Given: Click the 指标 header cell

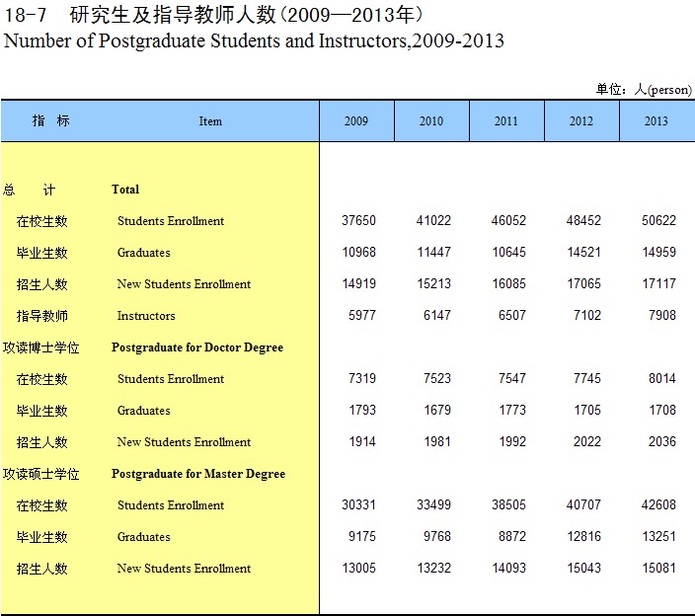Looking at the screenshot, I should (x=50, y=120).
